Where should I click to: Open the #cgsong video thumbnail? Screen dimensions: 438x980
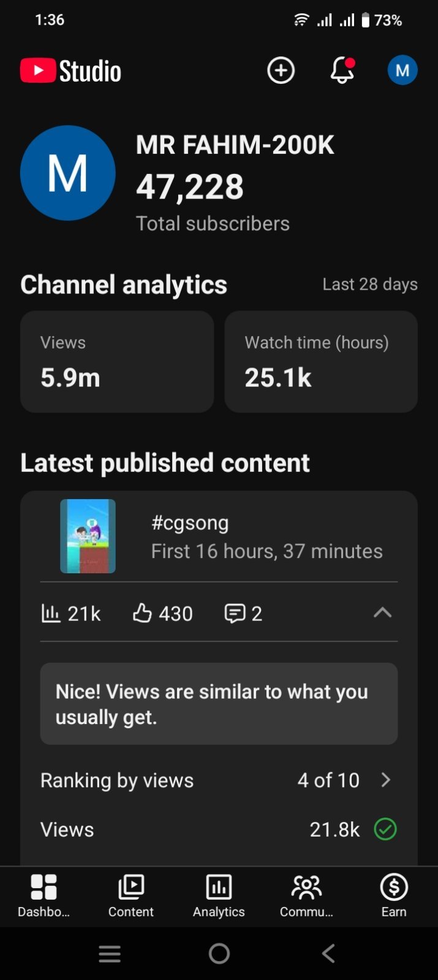tap(88, 536)
